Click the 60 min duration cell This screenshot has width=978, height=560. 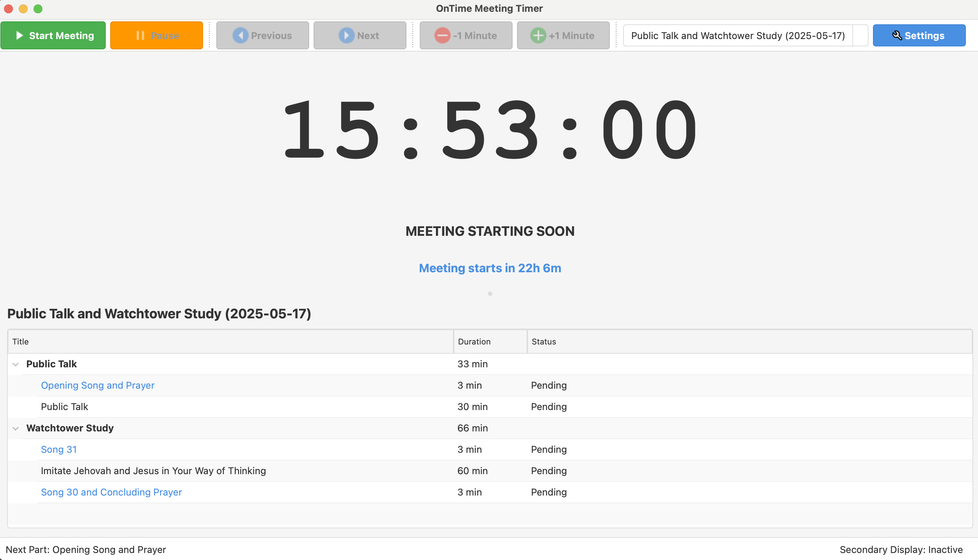tap(472, 471)
